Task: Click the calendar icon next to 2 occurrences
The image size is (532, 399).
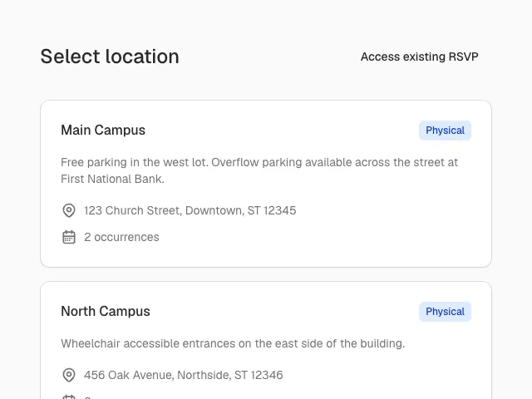Action: 69,237
